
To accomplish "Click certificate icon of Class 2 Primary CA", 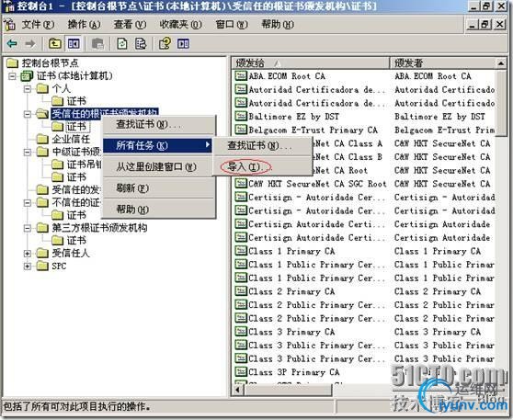I will (241, 291).
